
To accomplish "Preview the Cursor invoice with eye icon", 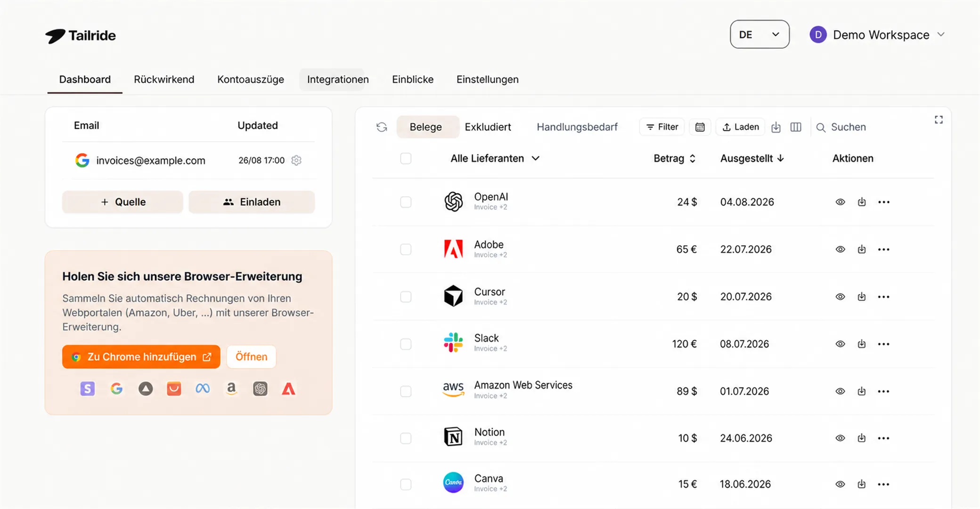I will pos(840,297).
